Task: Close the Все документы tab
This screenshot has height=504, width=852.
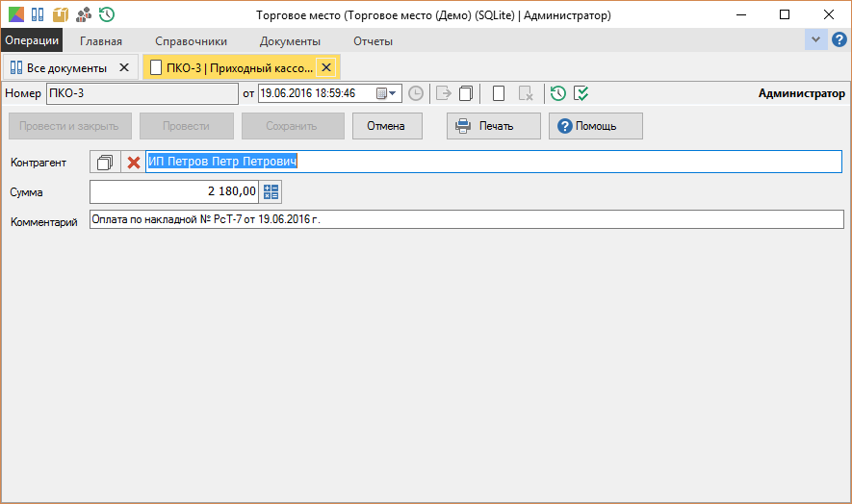Action: point(124,67)
